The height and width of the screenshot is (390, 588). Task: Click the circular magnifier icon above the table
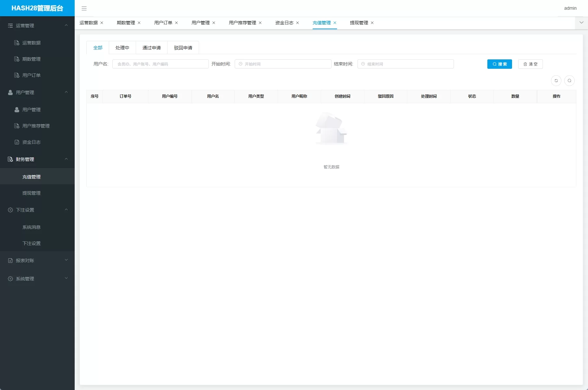click(570, 80)
